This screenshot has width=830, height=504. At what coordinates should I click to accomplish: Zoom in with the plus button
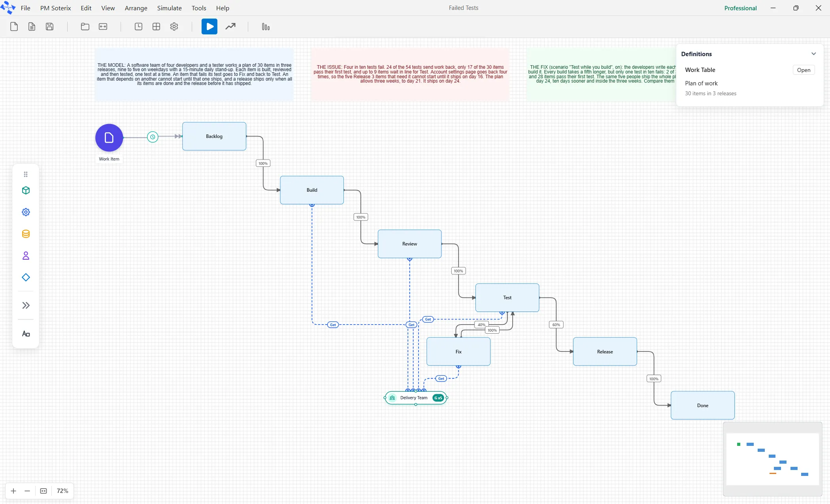(x=13, y=491)
